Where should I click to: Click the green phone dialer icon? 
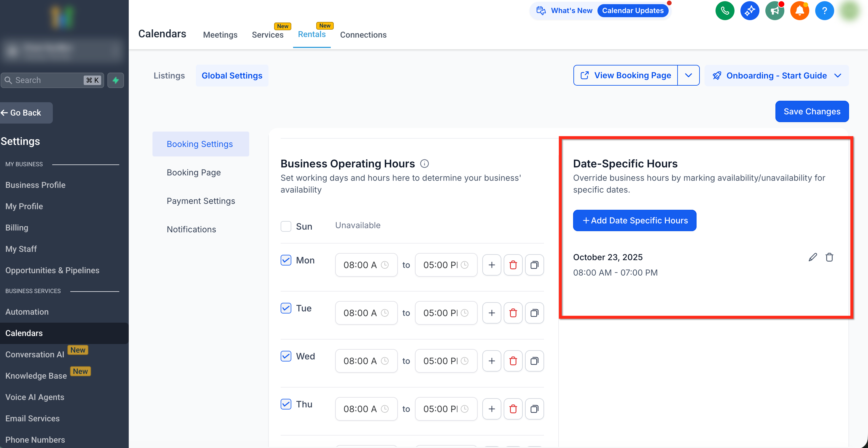coord(724,11)
